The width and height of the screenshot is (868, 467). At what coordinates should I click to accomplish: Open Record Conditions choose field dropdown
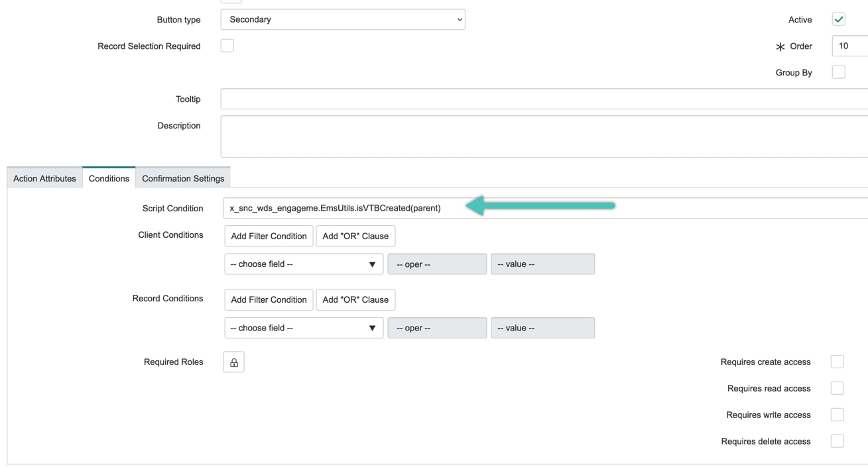[304, 328]
